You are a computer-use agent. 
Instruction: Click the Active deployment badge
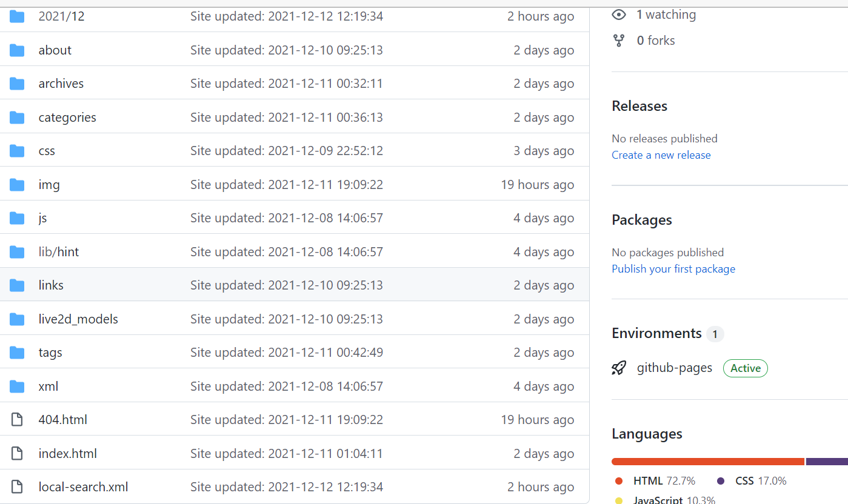[x=746, y=368]
